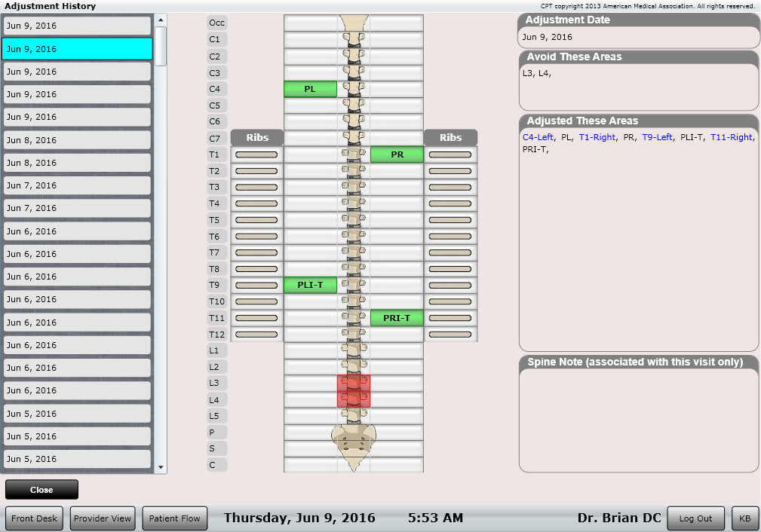Click the right rib icon at T1
This screenshot has height=532, width=761.
(x=450, y=154)
